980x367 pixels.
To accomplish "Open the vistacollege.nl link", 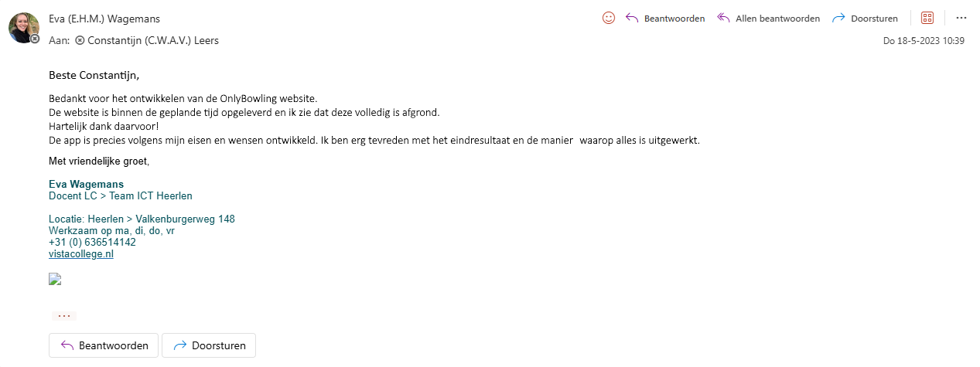I will coord(81,253).
